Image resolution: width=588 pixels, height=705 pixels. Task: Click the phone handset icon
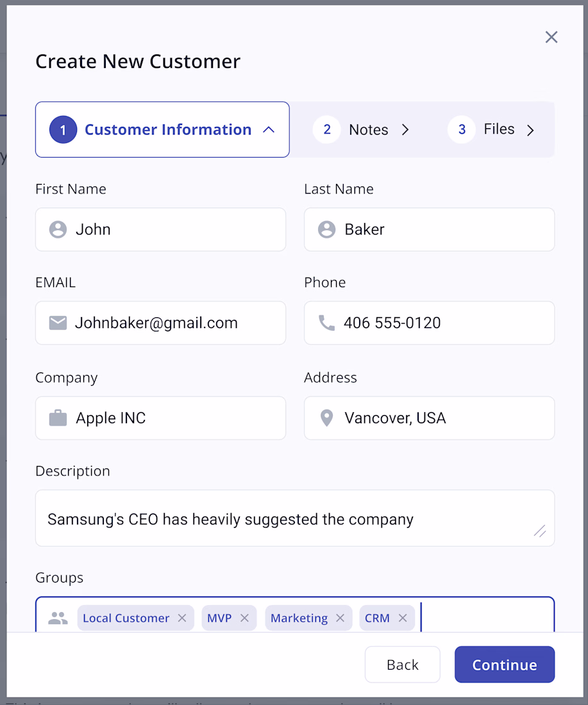tap(327, 323)
